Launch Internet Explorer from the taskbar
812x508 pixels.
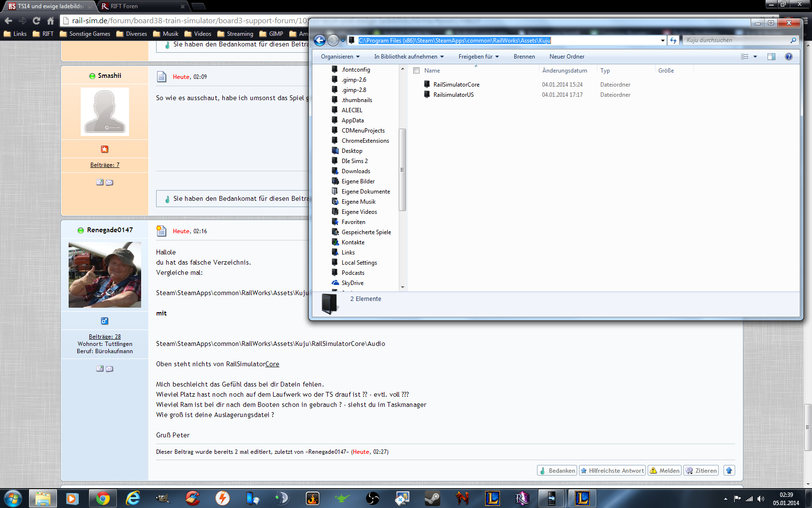point(132,498)
